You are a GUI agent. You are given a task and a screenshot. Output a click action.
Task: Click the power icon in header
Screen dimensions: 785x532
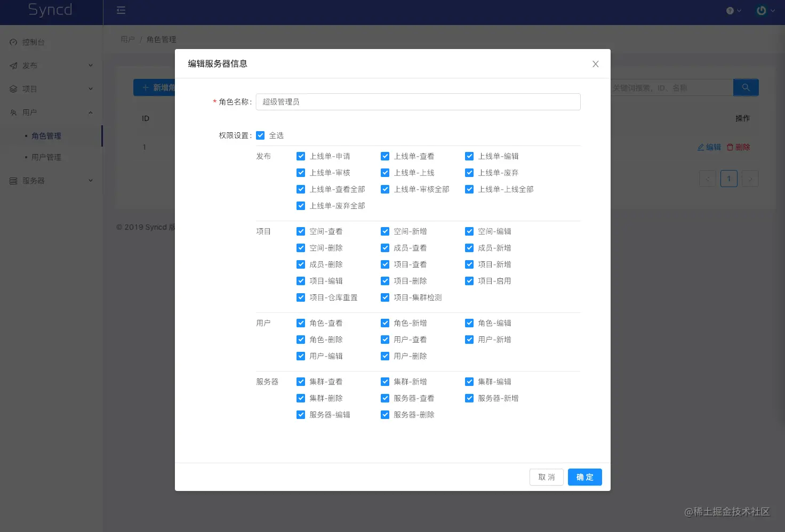(x=762, y=11)
